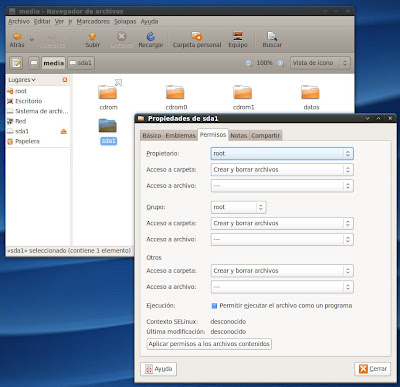Toggle the location edit pencil button

pyautogui.click(x=16, y=63)
